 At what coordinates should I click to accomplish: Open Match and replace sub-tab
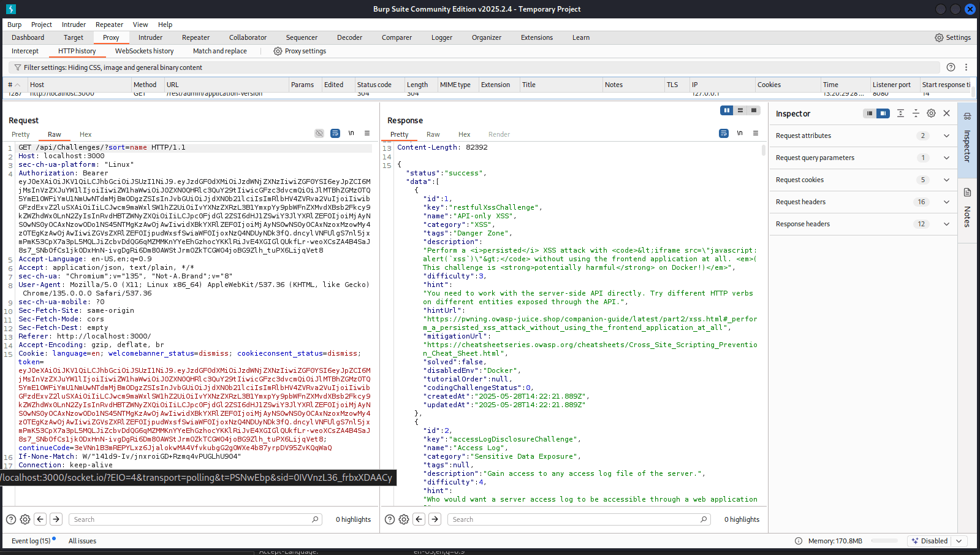pyautogui.click(x=219, y=51)
